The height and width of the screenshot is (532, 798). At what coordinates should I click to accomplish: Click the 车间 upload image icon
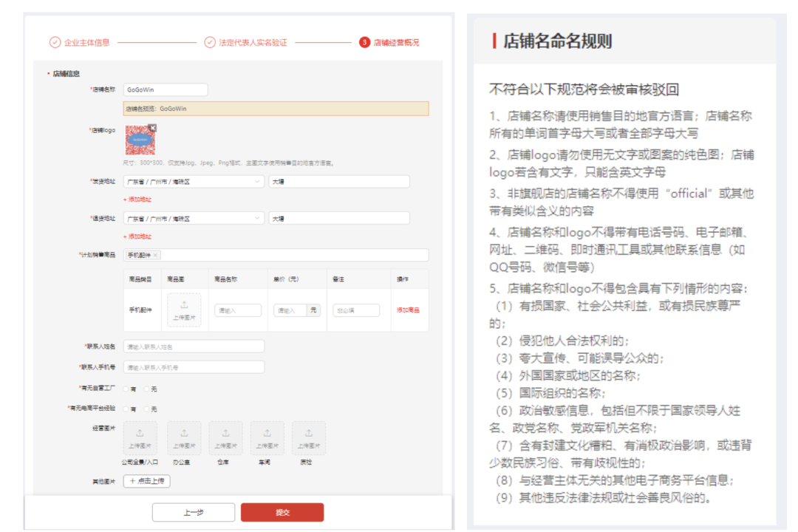[x=266, y=438]
